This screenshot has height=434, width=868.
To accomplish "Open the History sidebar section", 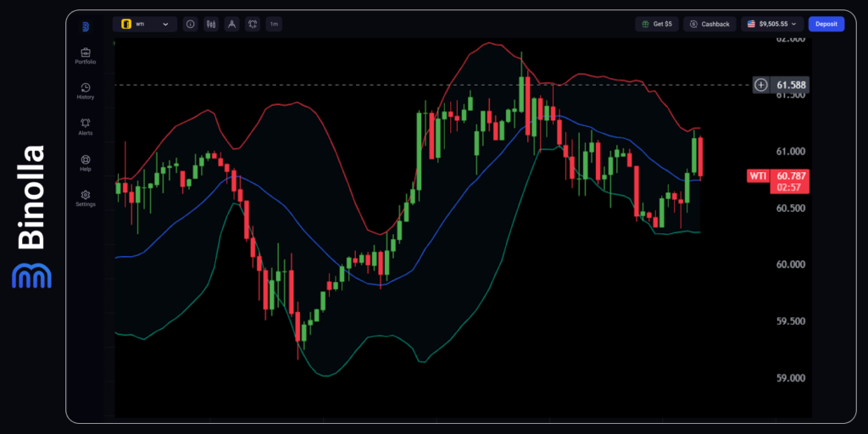I will [x=86, y=92].
